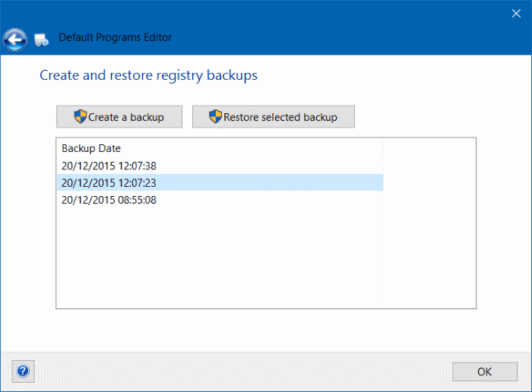Select backup 20/12/2015 12:07:23
The width and height of the screenshot is (532, 392).
220,183
